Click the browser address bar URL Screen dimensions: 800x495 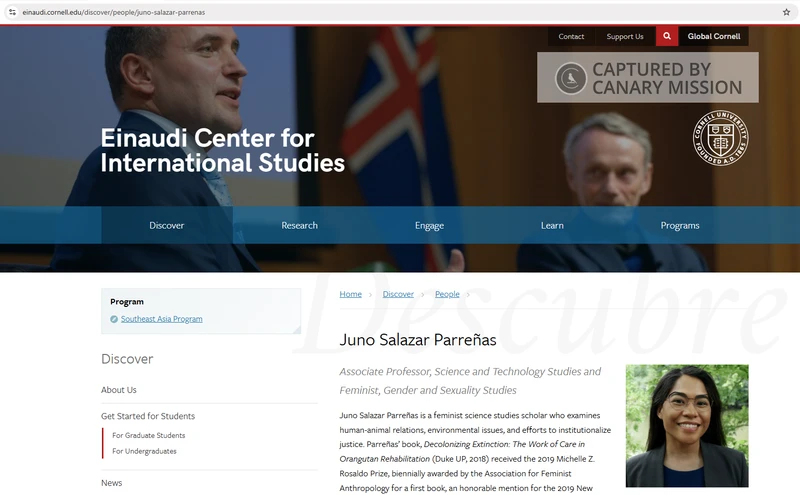(114, 12)
